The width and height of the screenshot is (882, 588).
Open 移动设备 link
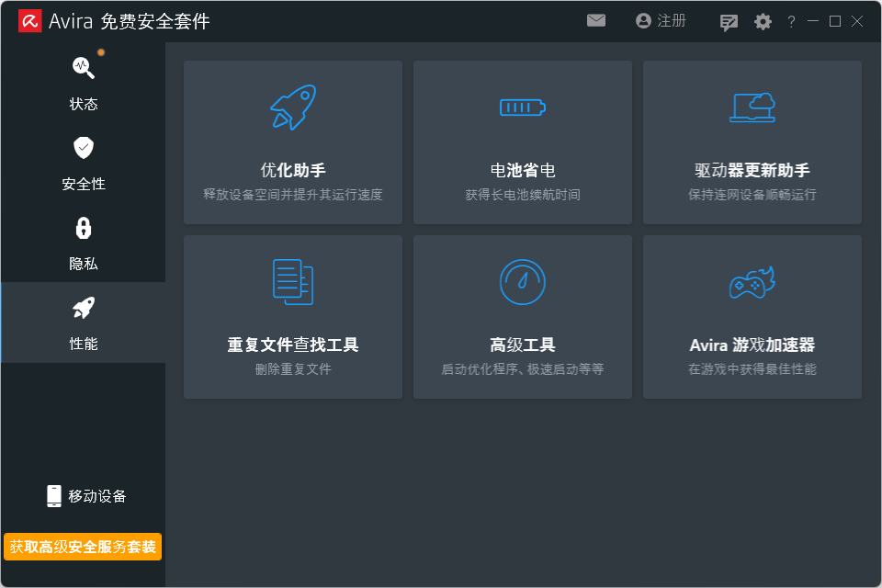[x=86, y=496]
